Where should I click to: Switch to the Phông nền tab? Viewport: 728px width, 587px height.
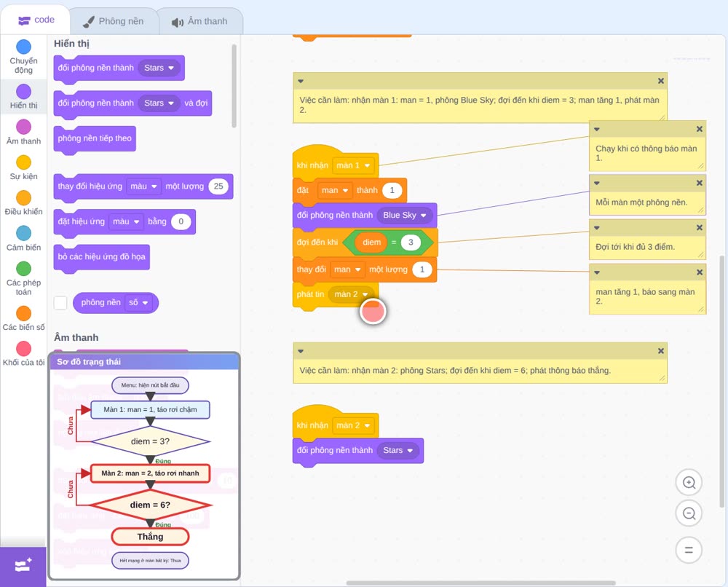(114, 21)
